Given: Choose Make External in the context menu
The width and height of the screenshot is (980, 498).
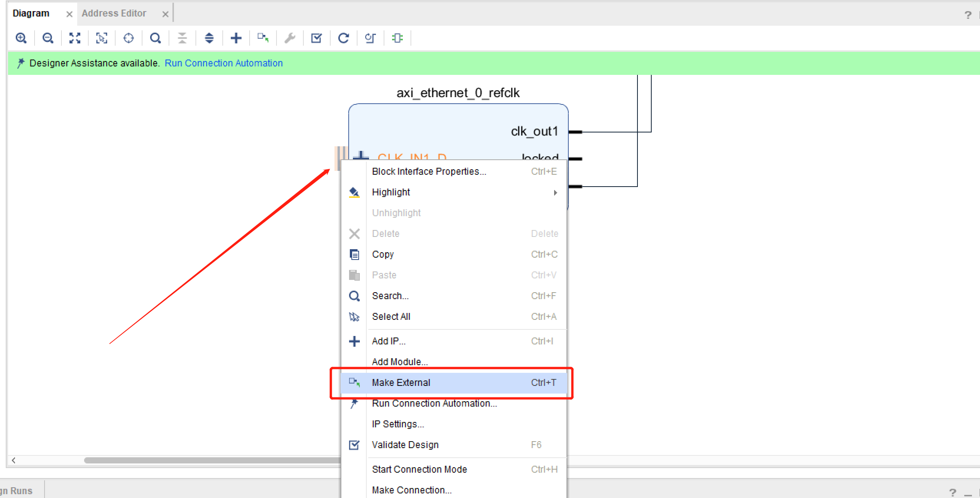Looking at the screenshot, I should tap(454, 382).
